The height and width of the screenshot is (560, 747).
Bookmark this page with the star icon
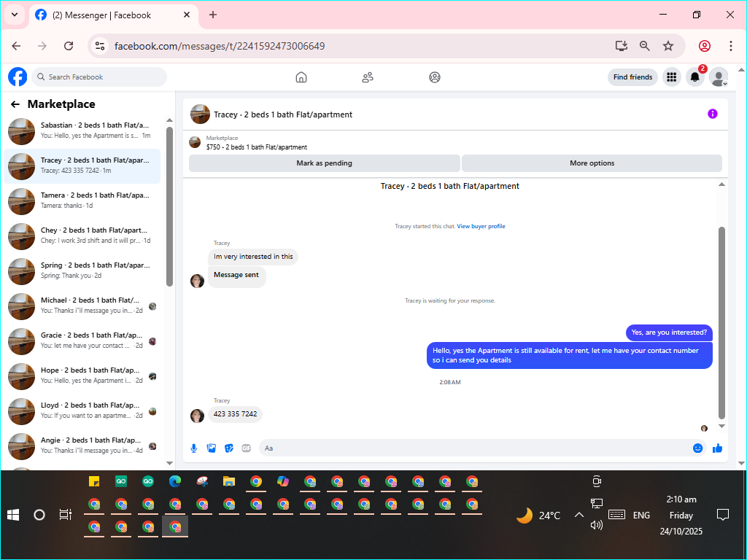668,46
